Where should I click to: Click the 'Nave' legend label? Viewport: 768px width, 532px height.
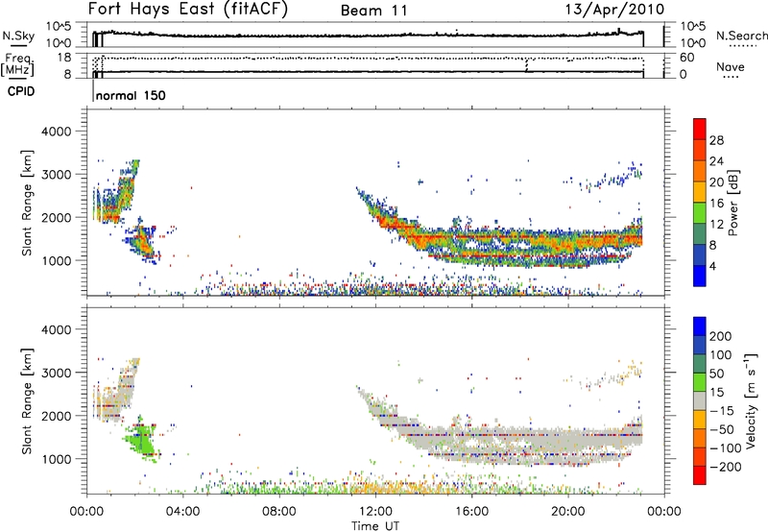[731, 66]
